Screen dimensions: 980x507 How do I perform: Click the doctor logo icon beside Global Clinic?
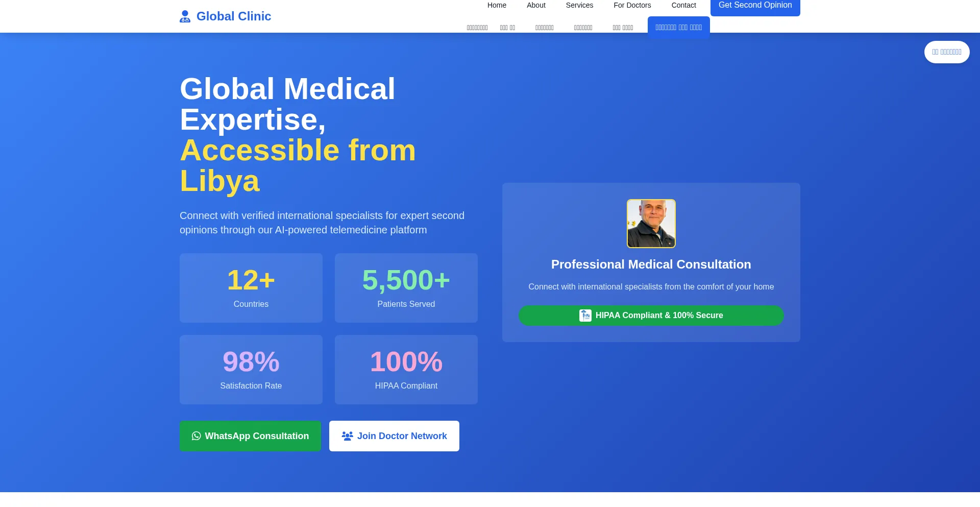(185, 16)
